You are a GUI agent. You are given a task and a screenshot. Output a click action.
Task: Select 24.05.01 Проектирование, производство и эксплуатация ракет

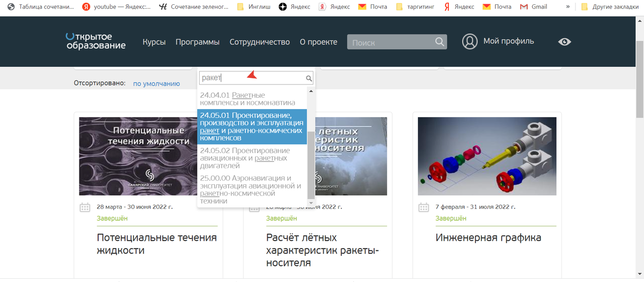pos(252,127)
